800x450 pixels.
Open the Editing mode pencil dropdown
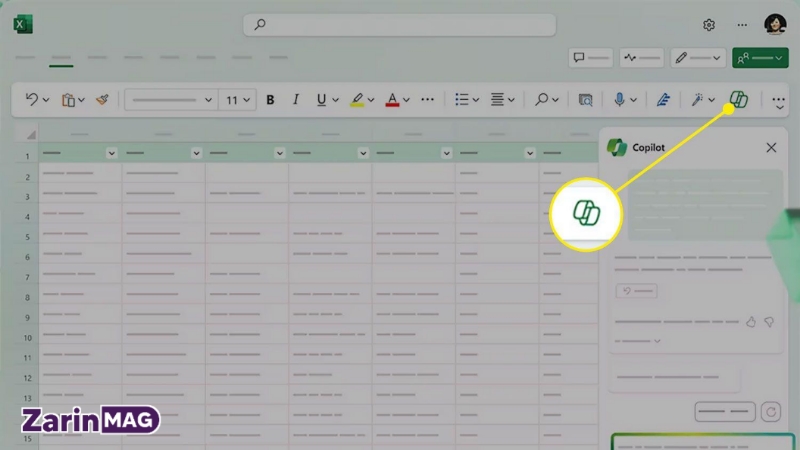[x=697, y=58]
